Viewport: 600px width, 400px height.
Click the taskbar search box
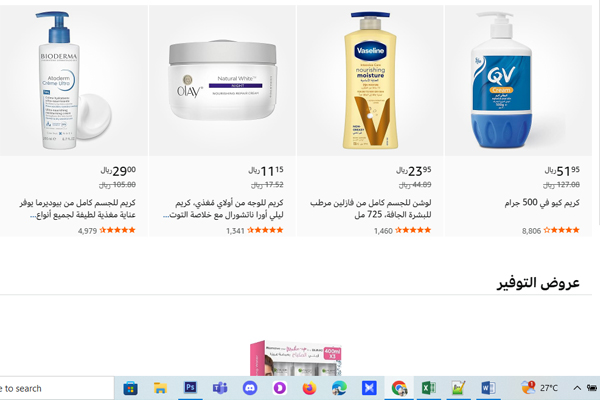coord(57,389)
